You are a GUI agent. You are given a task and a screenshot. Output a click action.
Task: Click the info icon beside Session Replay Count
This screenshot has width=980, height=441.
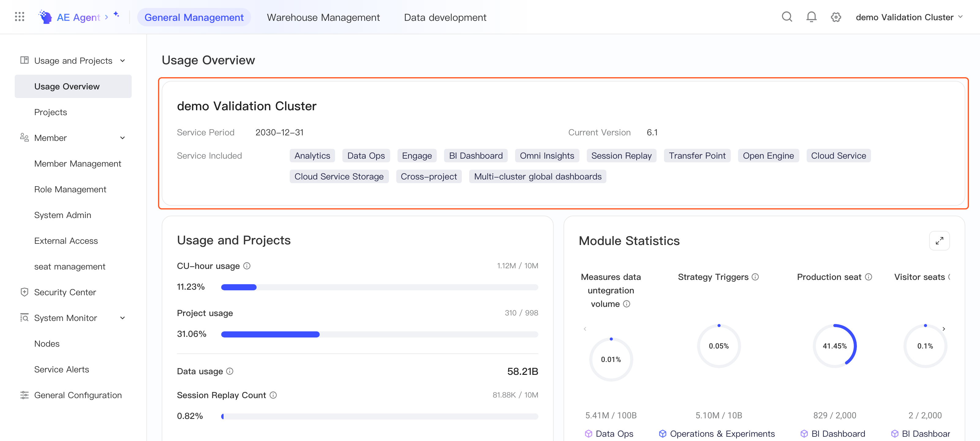point(273,395)
